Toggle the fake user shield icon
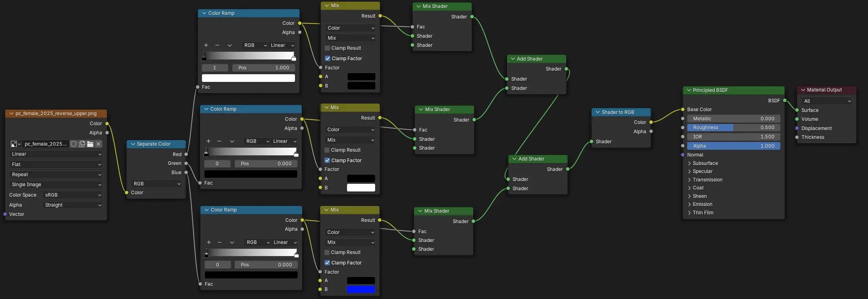This screenshot has width=868, height=299. 74,144
